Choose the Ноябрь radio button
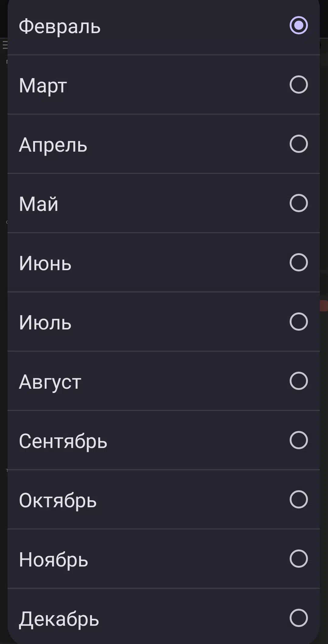Screen dimensions: 328x644 pos(298,559)
